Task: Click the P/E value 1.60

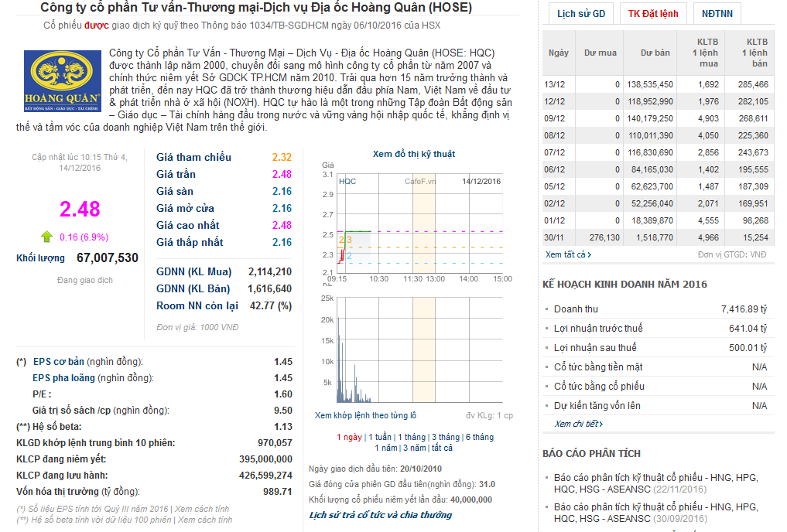Action: coord(283,394)
